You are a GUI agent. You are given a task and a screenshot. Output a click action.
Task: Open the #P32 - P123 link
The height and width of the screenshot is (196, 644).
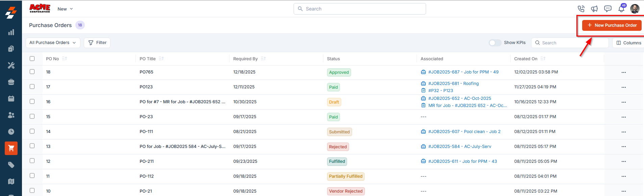coord(441,91)
